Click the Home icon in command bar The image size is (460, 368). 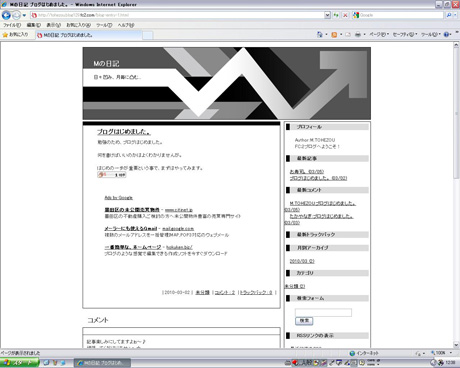tap(319, 35)
